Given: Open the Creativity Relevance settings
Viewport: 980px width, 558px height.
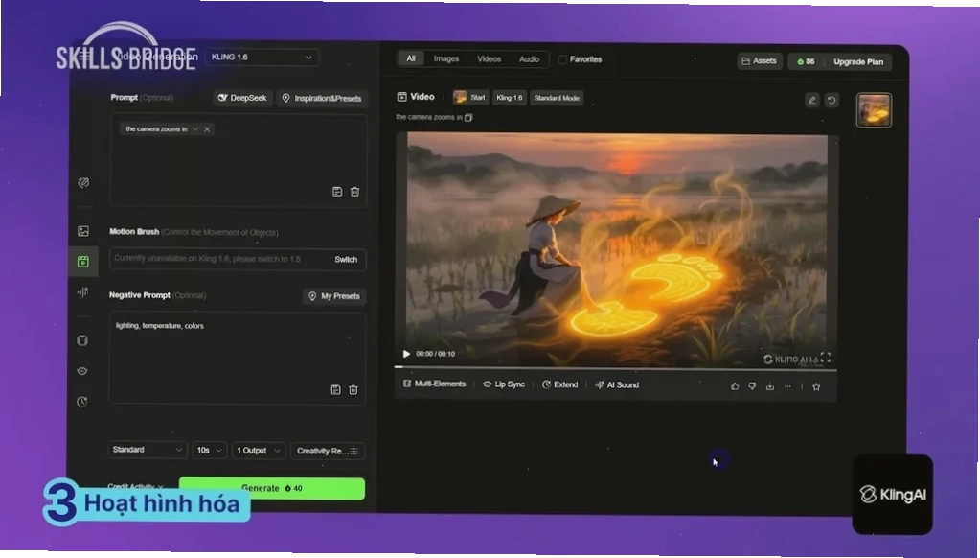Looking at the screenshot, I should pyautogui.click(x=328, y=451).
